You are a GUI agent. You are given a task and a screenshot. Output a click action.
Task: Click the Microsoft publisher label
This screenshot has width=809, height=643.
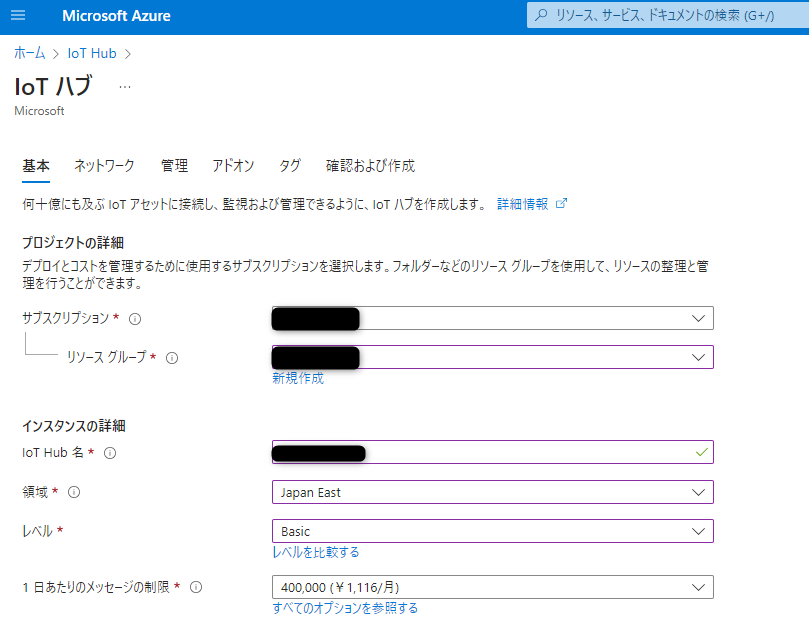click(39, 111)
